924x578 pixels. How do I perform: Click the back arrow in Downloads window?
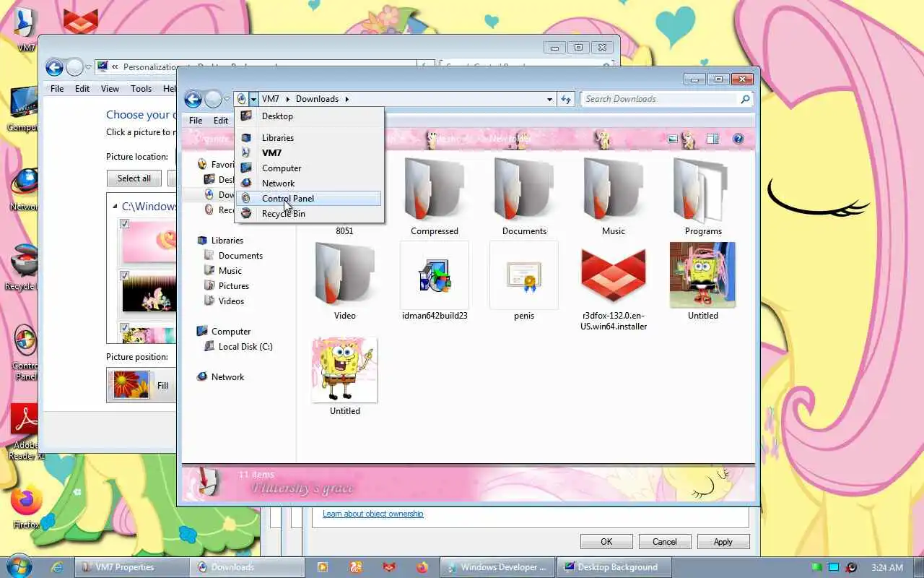coord(193,99)
